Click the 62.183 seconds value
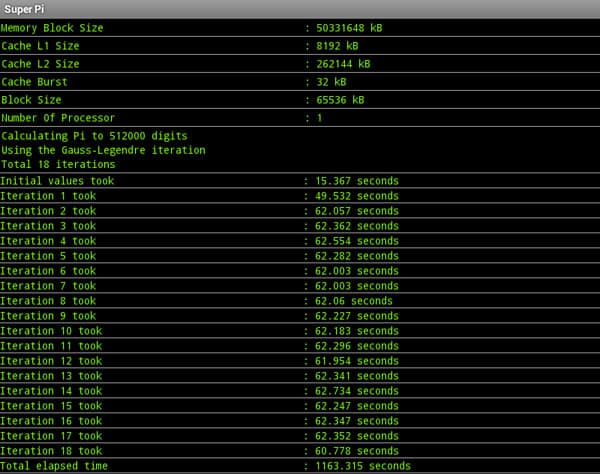This screenshot has width=600, height=474. 357,331
